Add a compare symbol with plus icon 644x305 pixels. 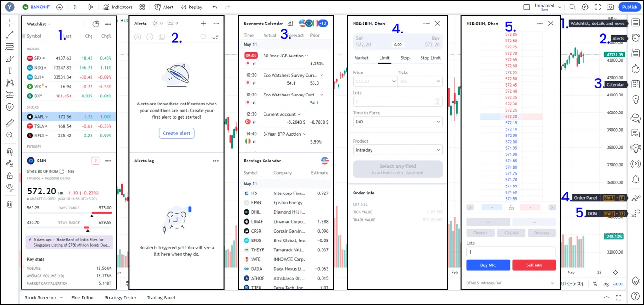click(59, 7)
